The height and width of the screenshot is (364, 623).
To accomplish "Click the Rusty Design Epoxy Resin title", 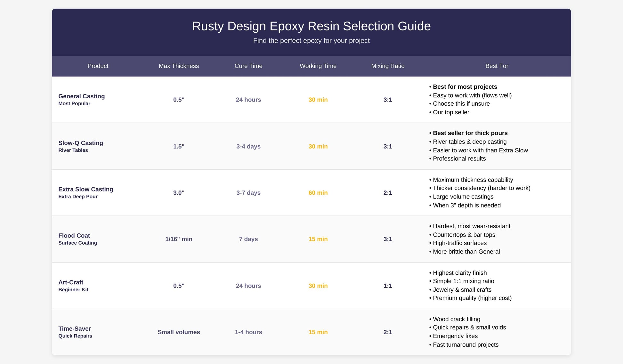I will (311, 26).
